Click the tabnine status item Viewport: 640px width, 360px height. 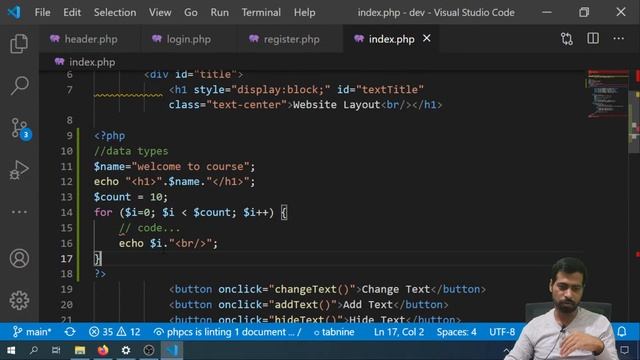pyautogui.click(x=333, y=332)
